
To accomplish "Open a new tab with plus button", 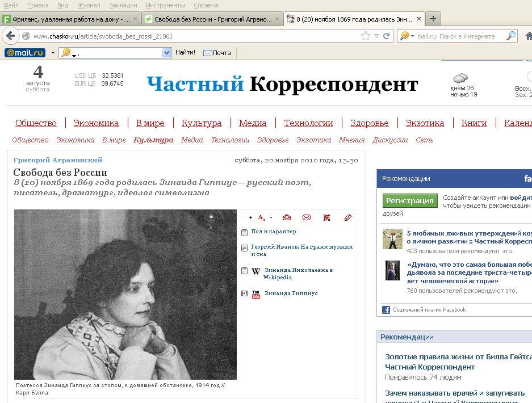I will point(433,19).
